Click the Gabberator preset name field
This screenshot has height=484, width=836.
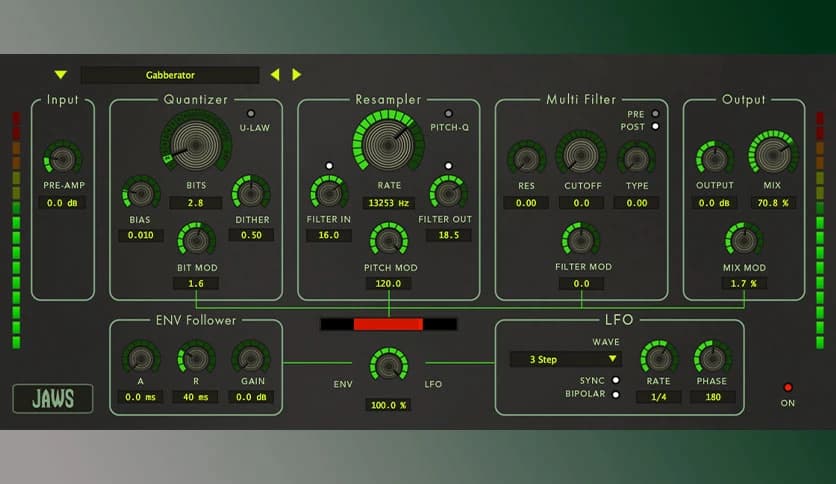click(x=170, y=75)
